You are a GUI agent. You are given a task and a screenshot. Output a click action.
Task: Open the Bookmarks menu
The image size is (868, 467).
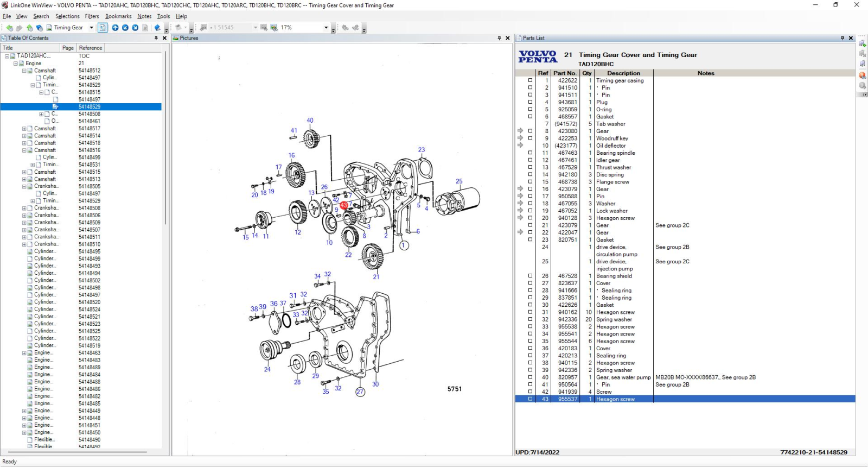click(118, 16)
